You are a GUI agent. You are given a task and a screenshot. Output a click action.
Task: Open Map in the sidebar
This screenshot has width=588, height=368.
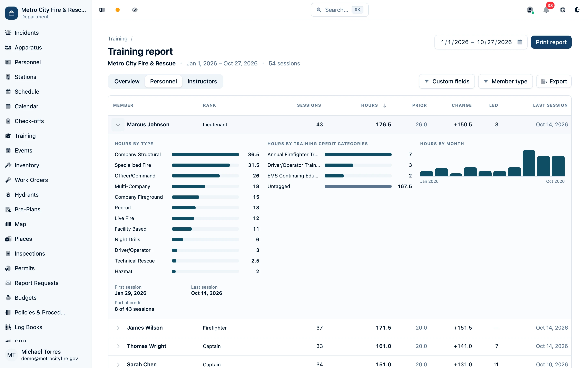click(x=46, y=224)
